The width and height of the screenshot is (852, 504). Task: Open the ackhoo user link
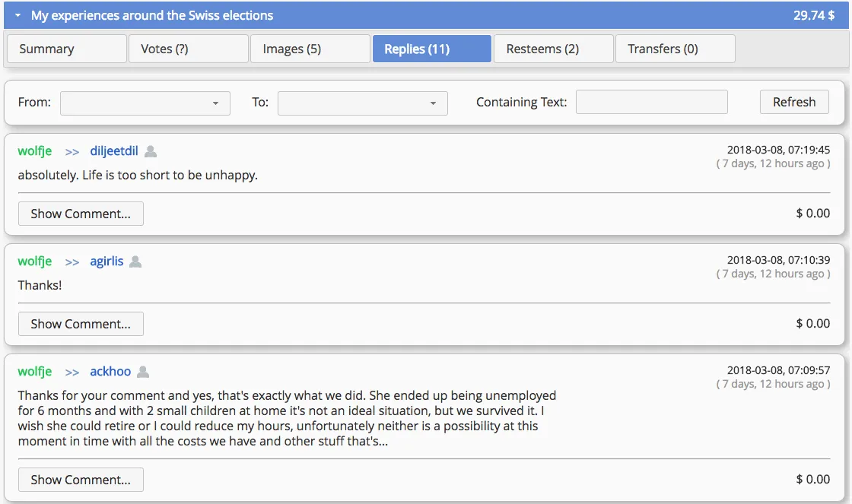click(110, 372)
